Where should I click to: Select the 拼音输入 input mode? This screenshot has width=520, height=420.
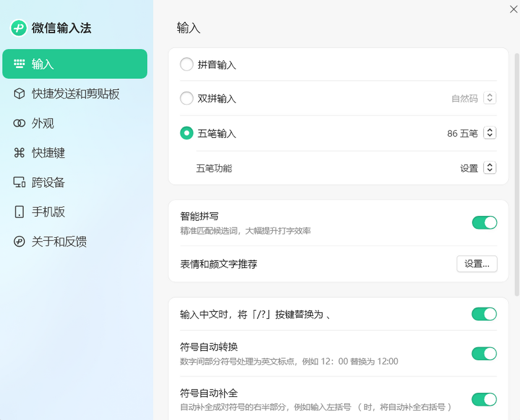[186, 64]
